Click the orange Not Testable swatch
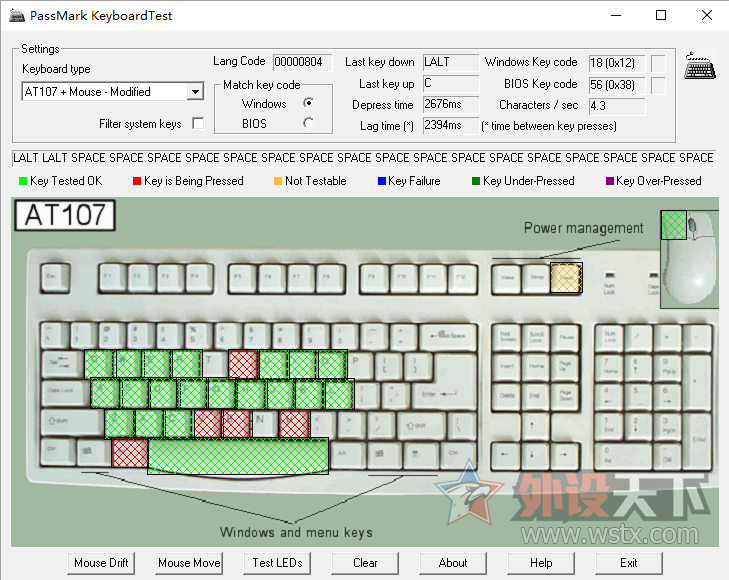The image size is (729, 580). click(x=278, y=181)
